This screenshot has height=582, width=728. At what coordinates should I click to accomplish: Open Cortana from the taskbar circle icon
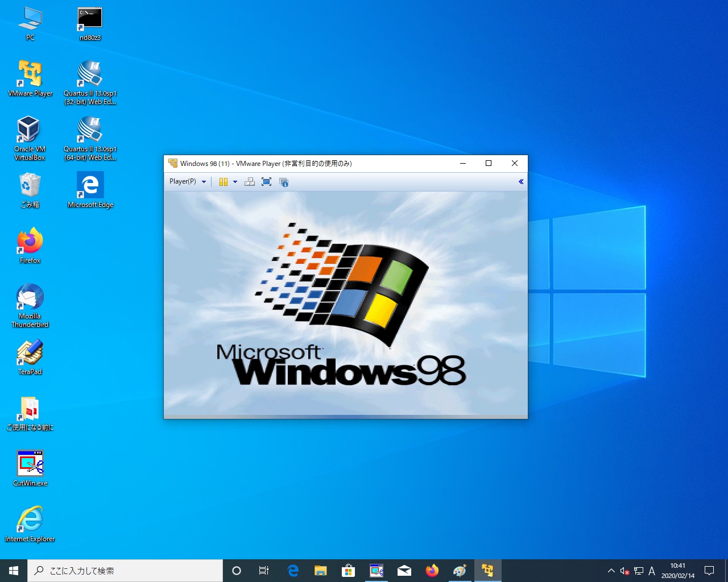[237, 571]
